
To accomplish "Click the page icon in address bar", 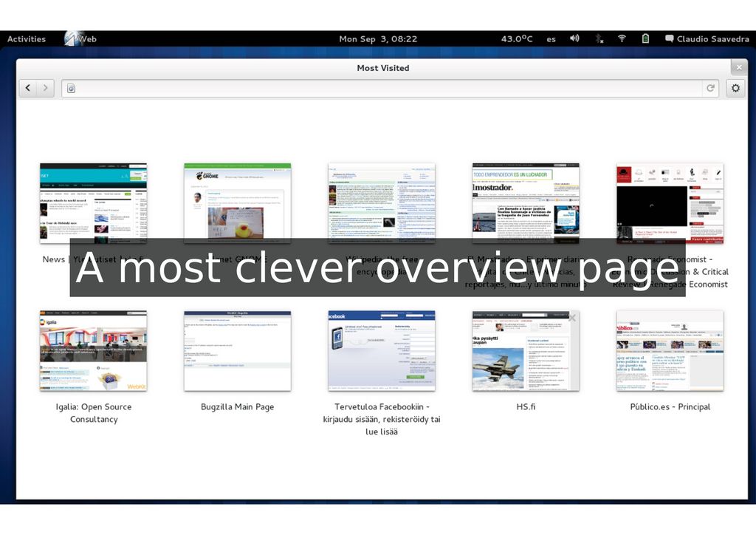I will (71, 89).
